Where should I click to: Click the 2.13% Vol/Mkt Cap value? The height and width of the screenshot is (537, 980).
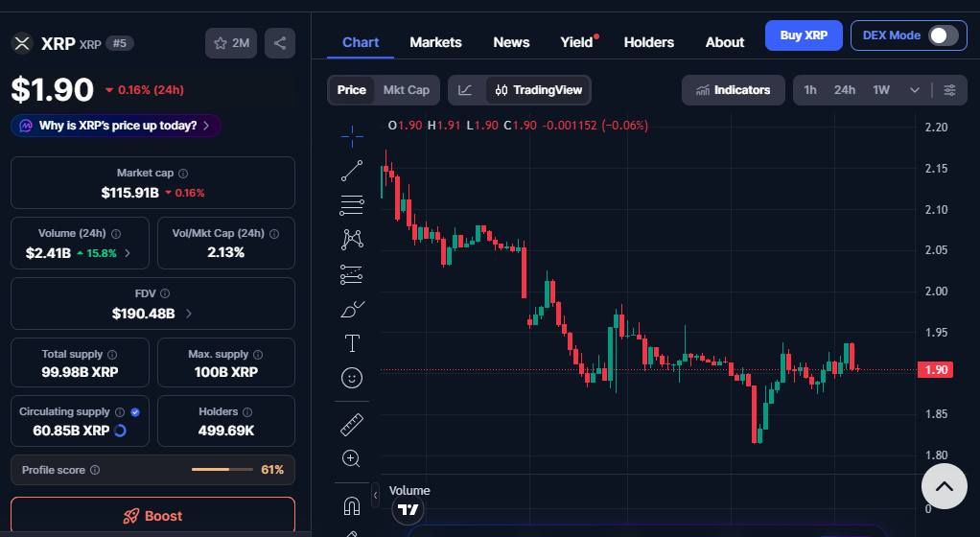[226, 252]
